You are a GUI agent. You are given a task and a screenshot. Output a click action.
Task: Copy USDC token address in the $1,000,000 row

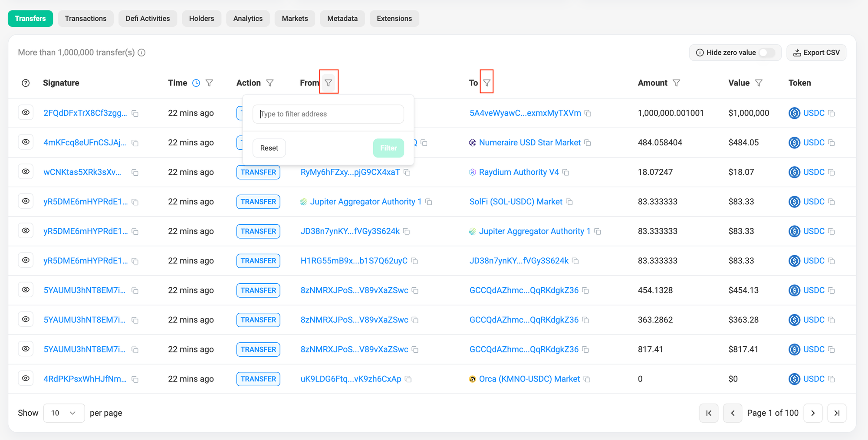[x=832, y=113]
